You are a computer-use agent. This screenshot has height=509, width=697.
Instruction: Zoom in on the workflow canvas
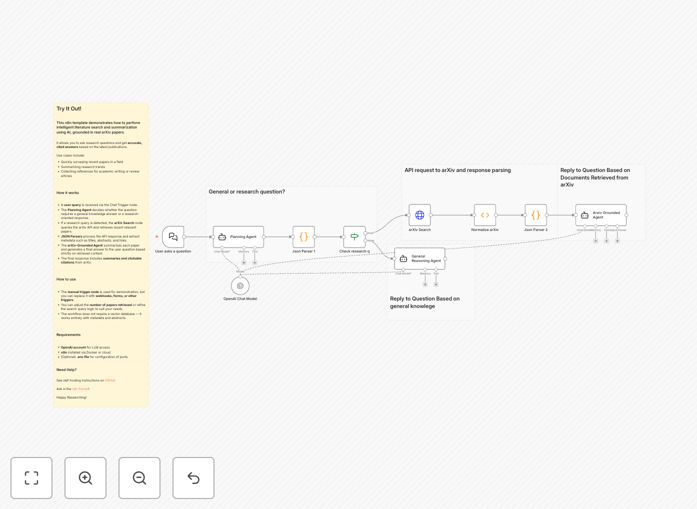pyautogui.click(x=85, y=478)
